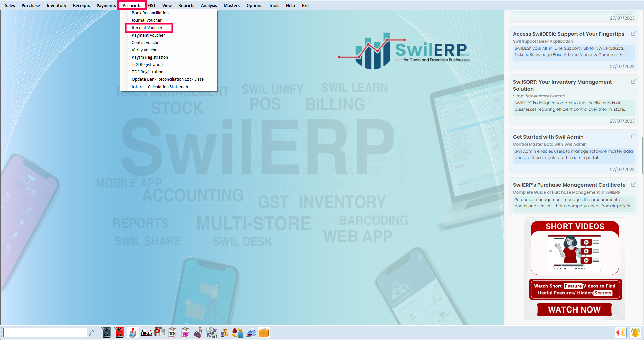Open the Inventory menu
This screenshot has width=644, height=340.
(x=56, y=5)
